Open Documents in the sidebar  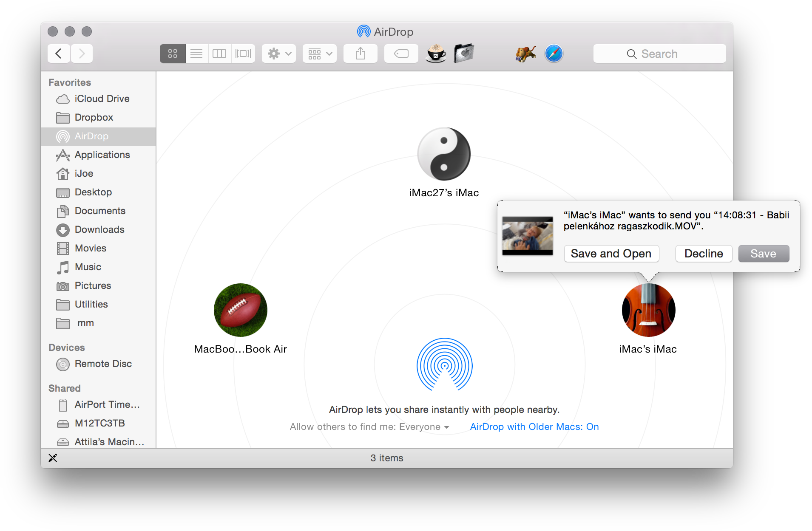click(98, 211)
